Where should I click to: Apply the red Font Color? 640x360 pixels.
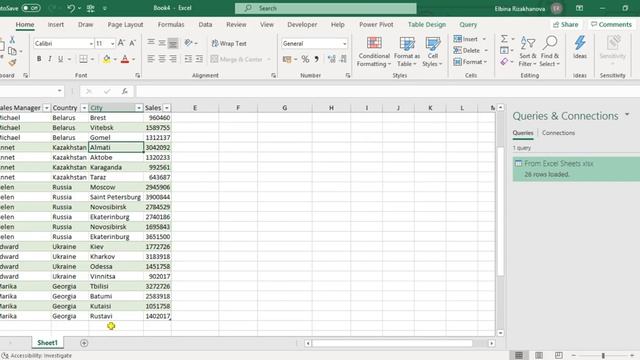coord(125,59)
